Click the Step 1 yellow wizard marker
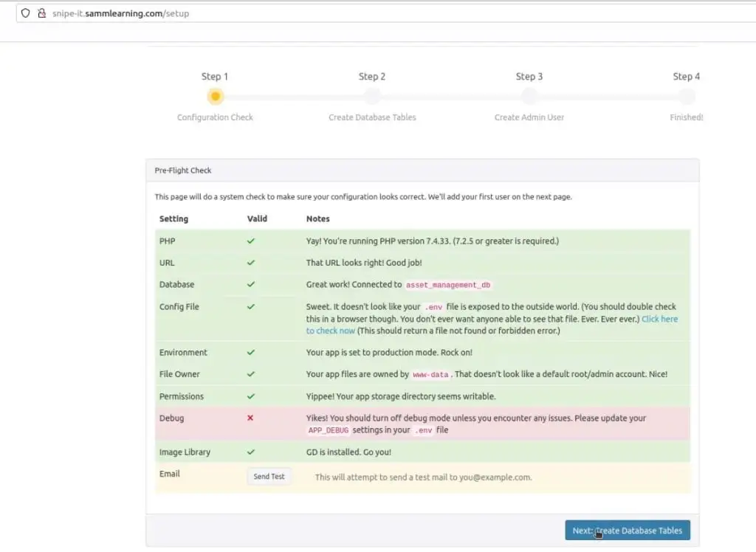This screenshot has height=552, width=756. (216, 97)
